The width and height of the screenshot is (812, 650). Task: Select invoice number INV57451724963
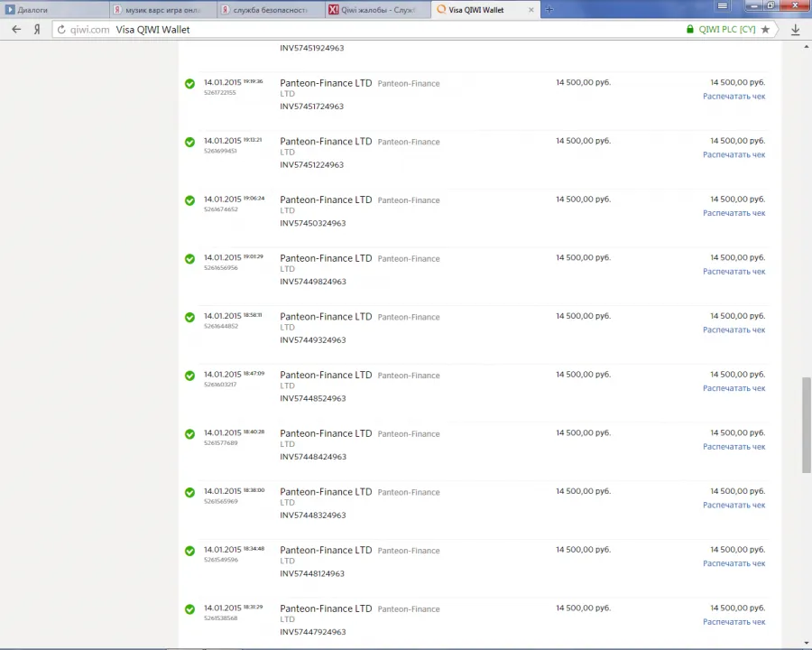[312, 107]
